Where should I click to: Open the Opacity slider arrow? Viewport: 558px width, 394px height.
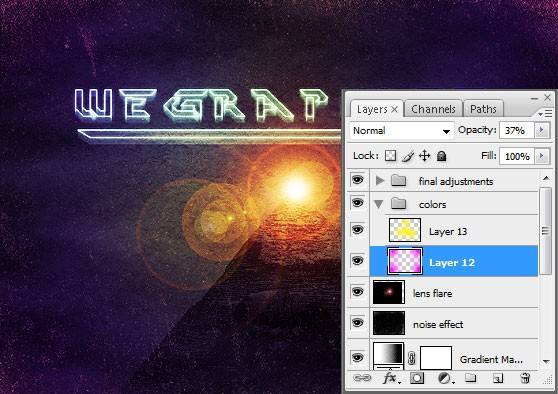pyautogui.click(x=542, y=130)
